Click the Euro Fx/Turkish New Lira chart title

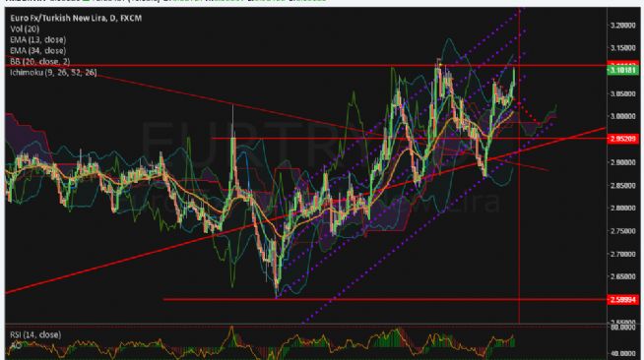coord(76,18)
